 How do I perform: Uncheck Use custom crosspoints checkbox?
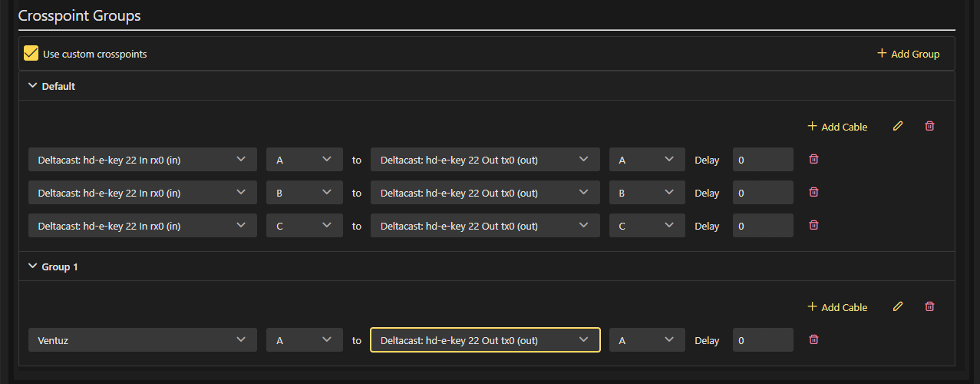click(31, 54)
